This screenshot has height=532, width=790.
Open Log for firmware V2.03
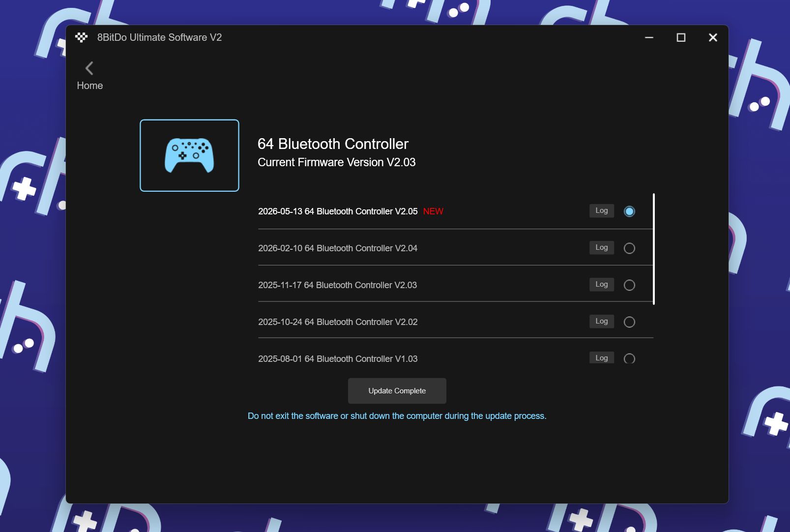pyautogui.click(x=602, y=284)
